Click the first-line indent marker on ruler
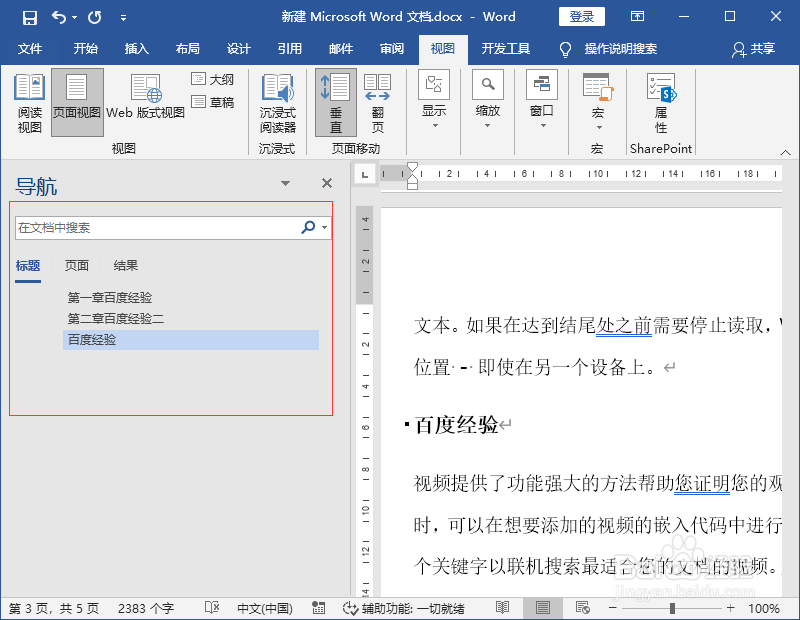 (x=413, y=167)
